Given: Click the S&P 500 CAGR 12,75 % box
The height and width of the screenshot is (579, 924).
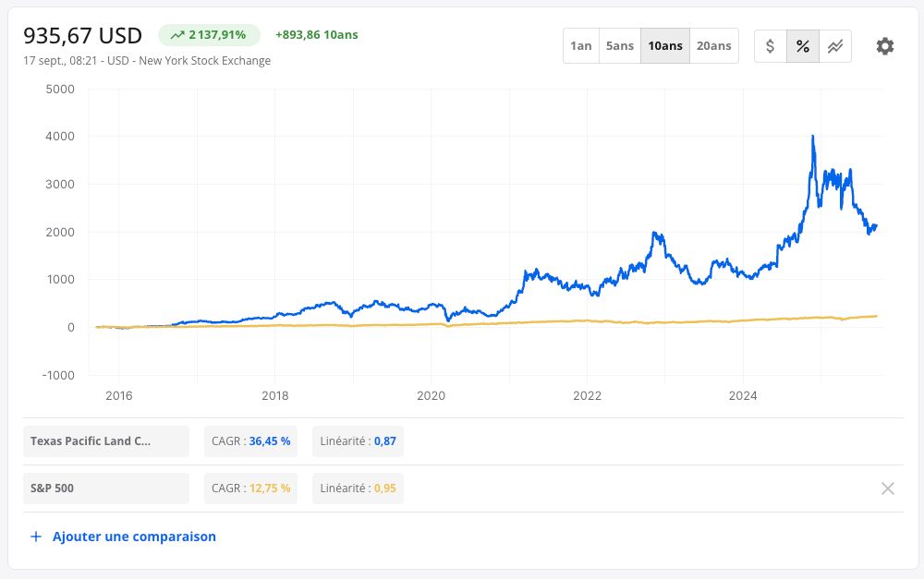Looking at the screenshot, I should (250, 489).
